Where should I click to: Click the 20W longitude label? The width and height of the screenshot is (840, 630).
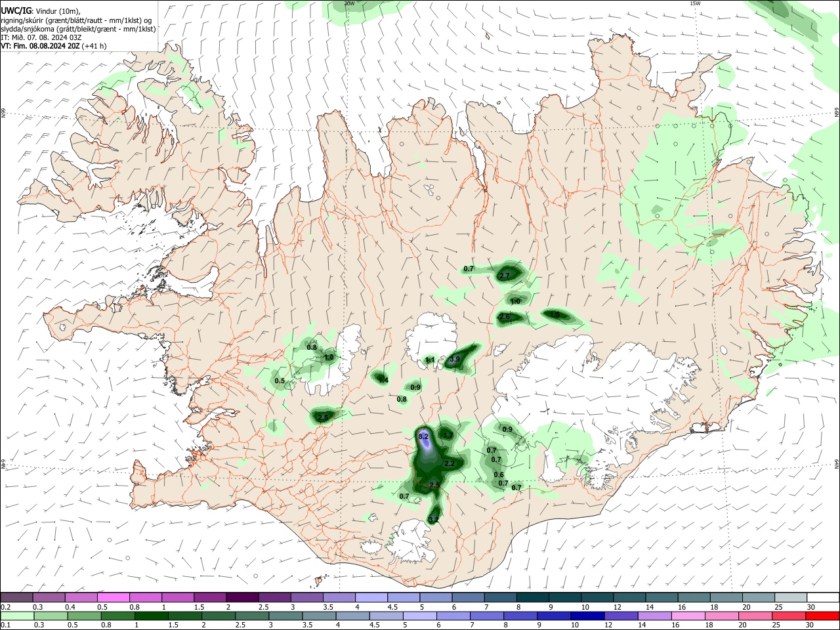tap(349, 3)
